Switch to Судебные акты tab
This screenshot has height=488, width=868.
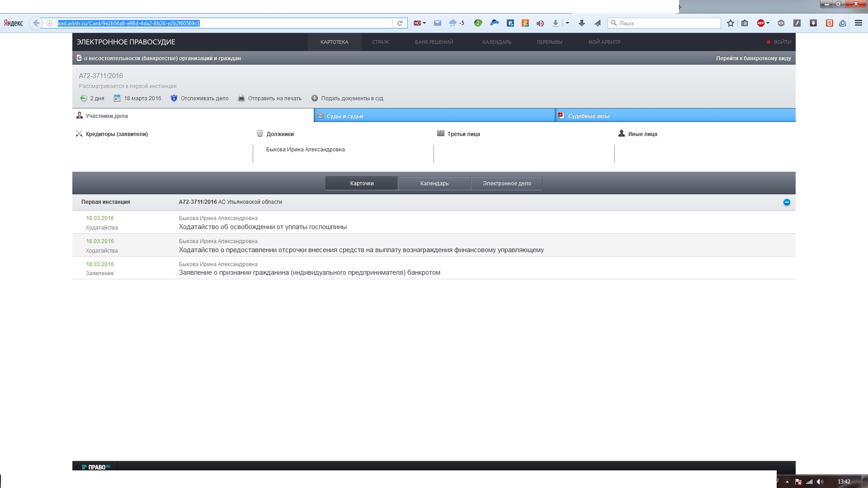(588, 116)
